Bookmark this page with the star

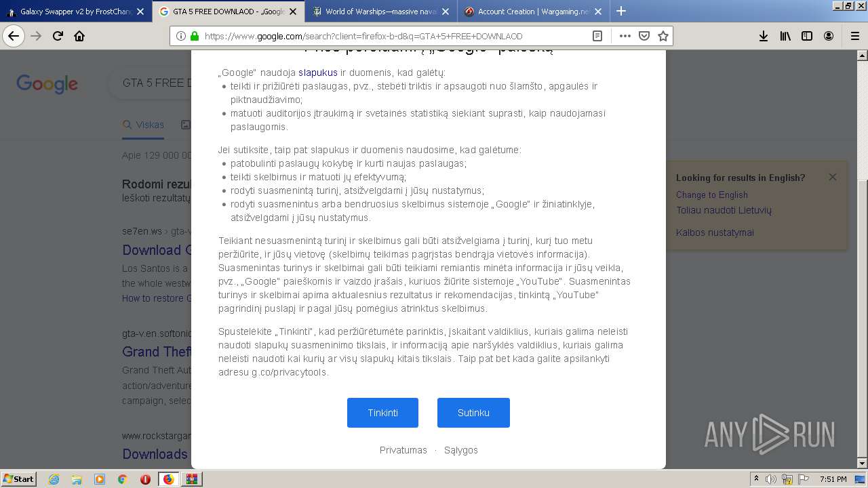point(663,36)
